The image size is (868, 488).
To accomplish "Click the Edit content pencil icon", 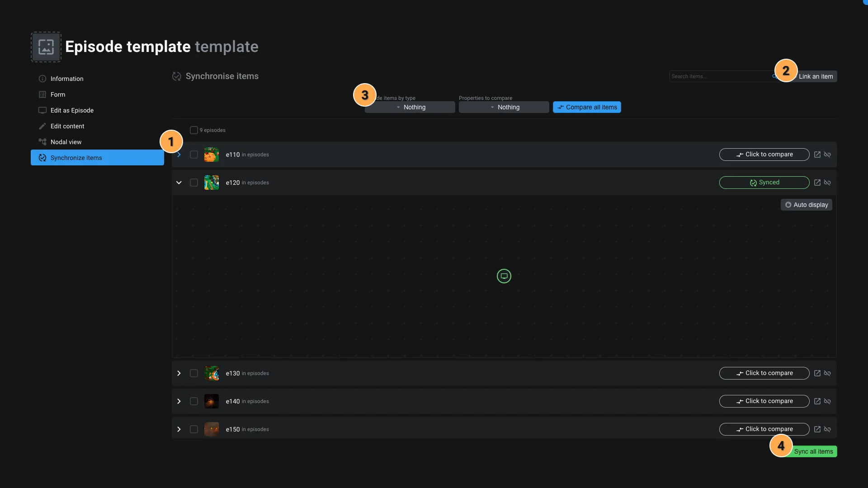I will pos(42,126).
